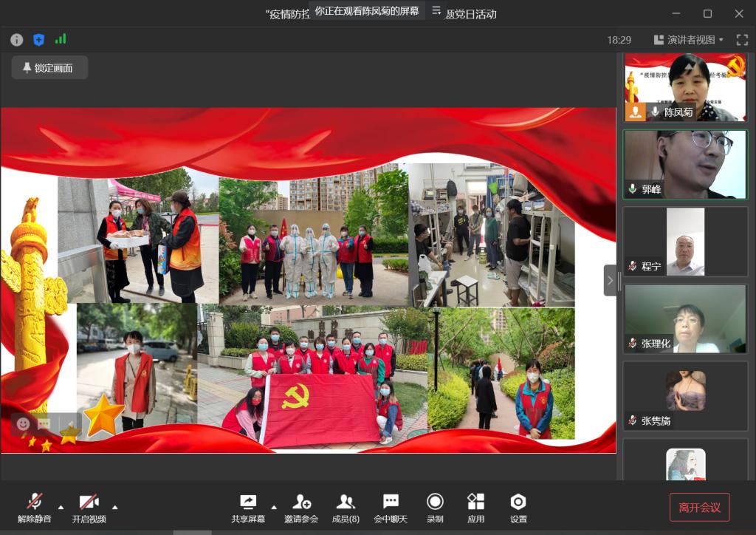
Task: Click the meeting info icon
Action: pyautogui.click(x=16, y=40)
